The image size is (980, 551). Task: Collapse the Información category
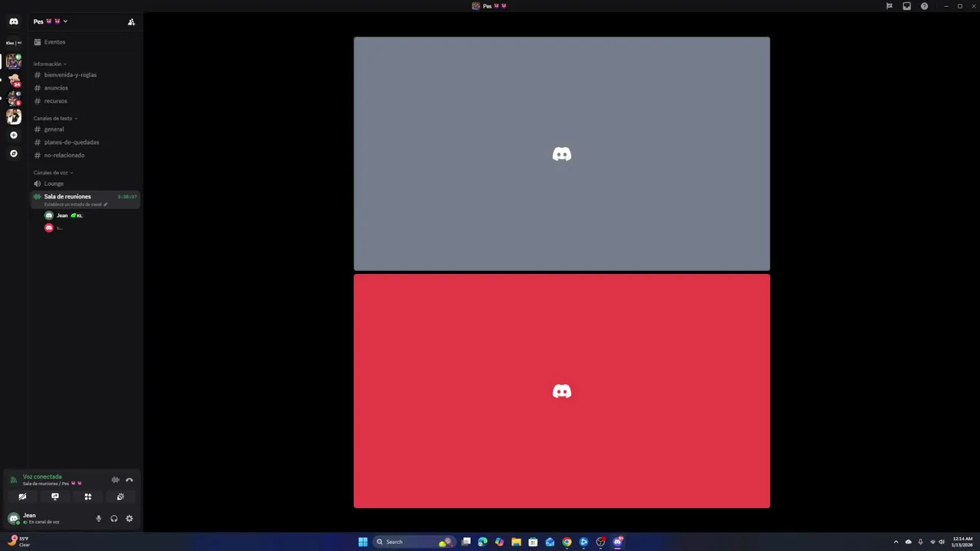50,64
